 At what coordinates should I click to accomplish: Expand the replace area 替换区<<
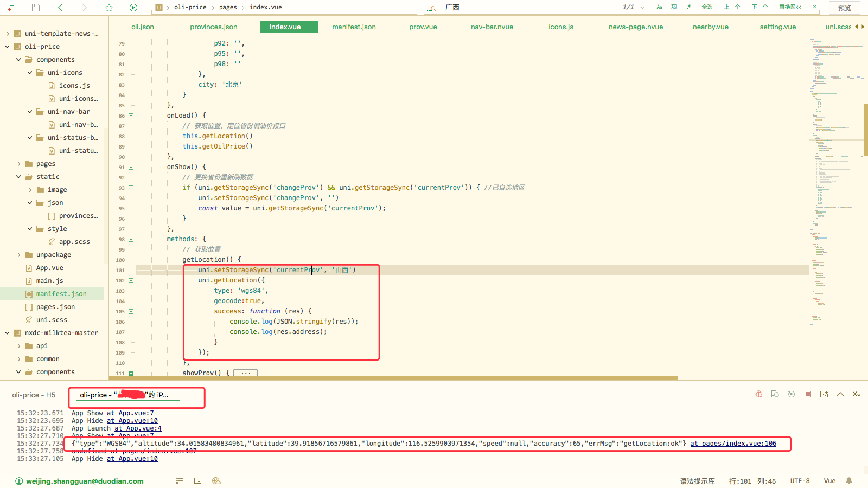[790, 7]
